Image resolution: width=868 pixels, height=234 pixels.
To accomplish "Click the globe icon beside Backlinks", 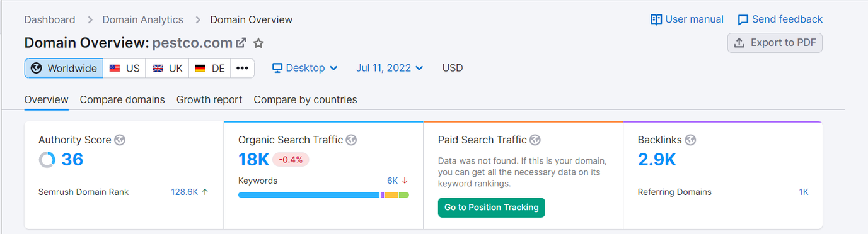I will pyautogui.click(x=691, y=140).
